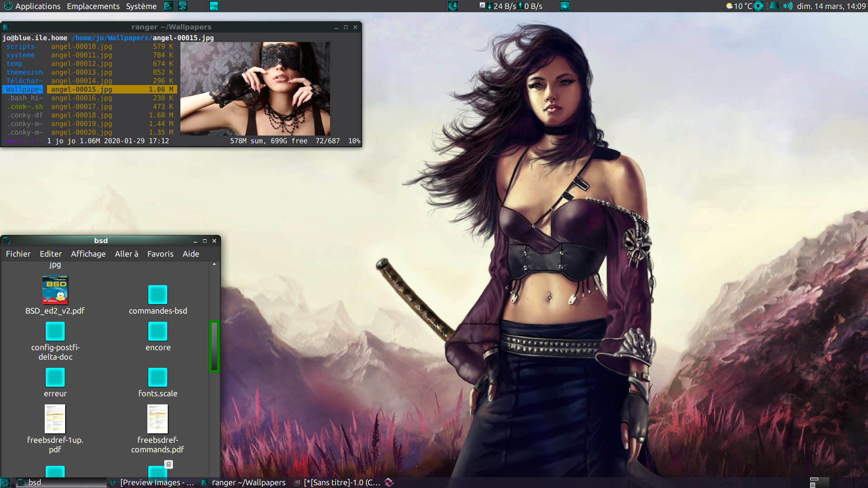Click the image preview in ranger window

coord(255,89)
